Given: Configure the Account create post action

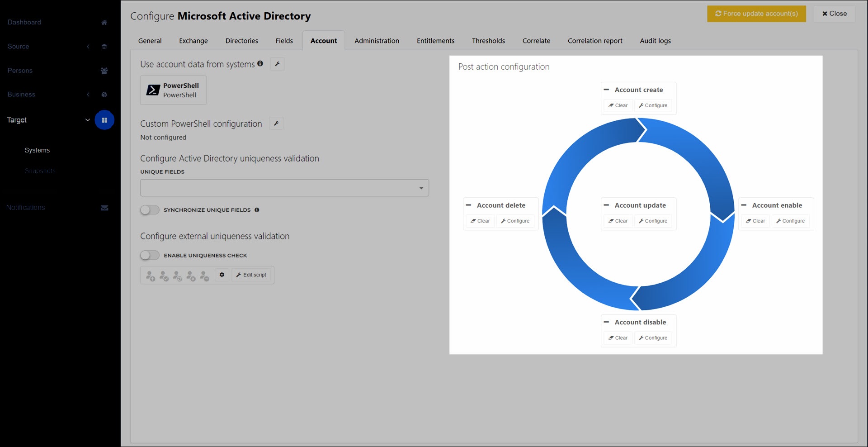Looking at the screenshot, I should click(653, 105).
